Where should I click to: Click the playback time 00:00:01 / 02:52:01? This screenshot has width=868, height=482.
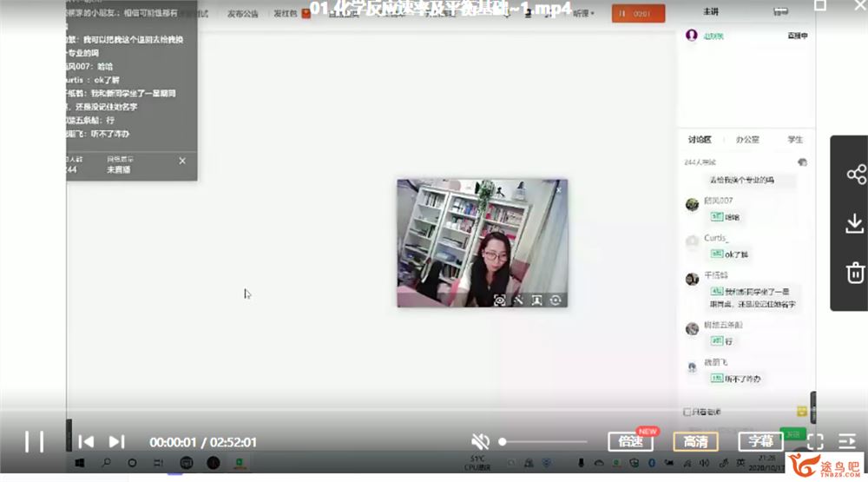(203, 442)
